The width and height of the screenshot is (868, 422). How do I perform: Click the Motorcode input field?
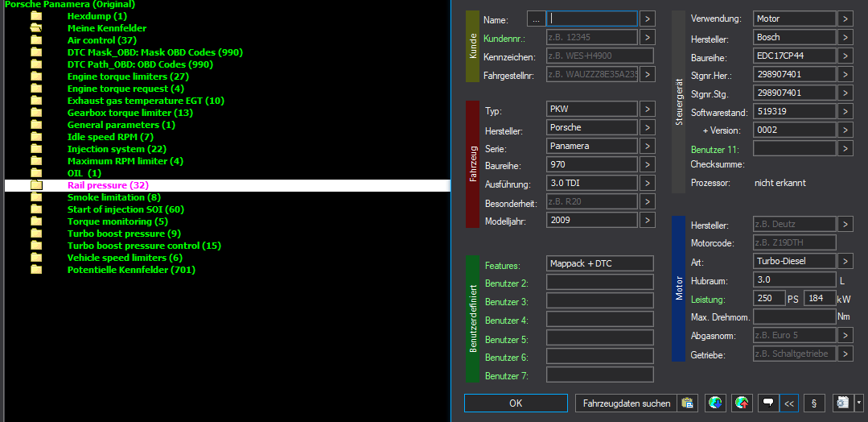tap(794, 242)
